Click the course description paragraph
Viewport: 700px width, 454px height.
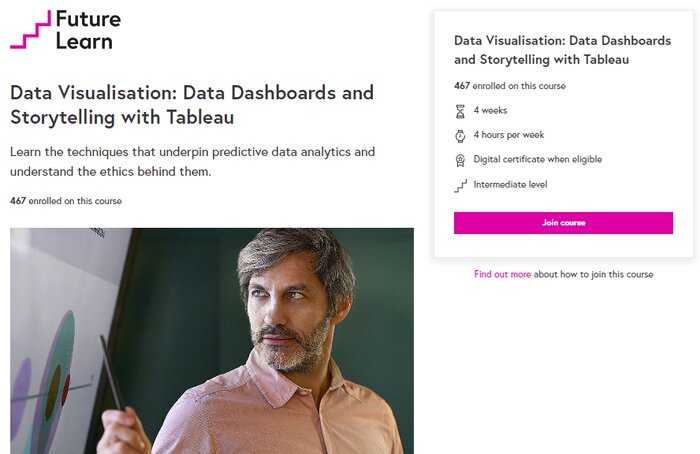pyautogui.click(x=192, y=161)
